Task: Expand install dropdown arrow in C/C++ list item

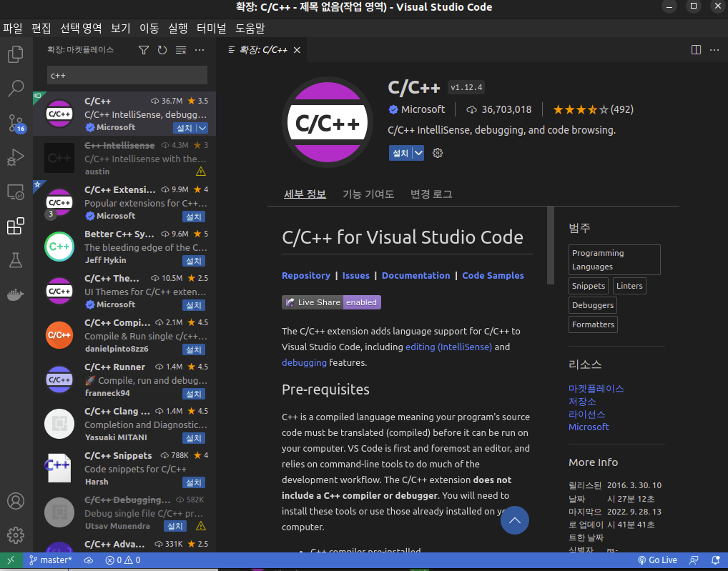Action: (202, 128)
